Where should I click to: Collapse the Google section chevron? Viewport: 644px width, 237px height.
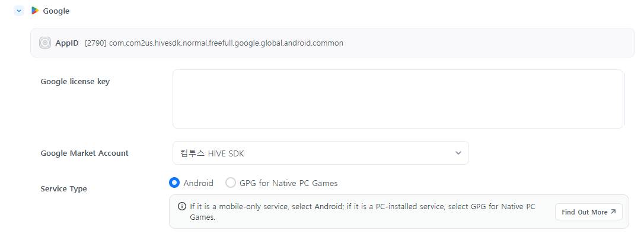click(19, 11)
